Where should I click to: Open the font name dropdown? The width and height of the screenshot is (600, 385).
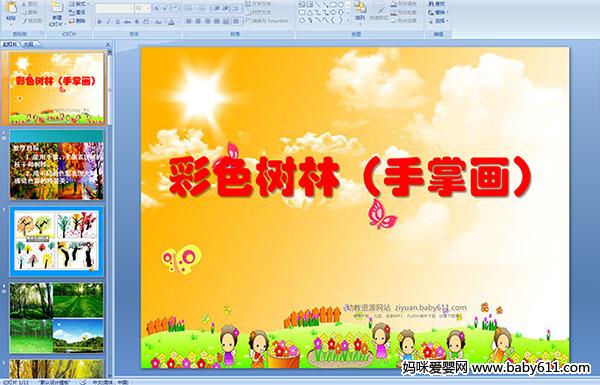114,8
